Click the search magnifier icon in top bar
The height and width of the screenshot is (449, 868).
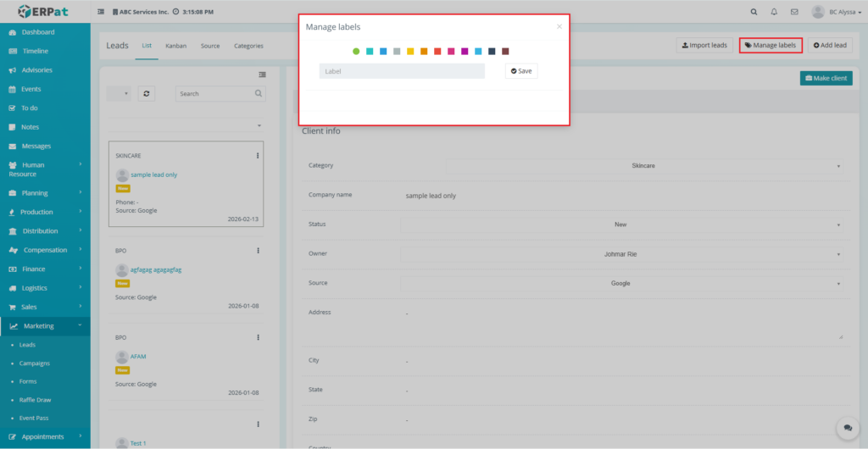(754, 12)
